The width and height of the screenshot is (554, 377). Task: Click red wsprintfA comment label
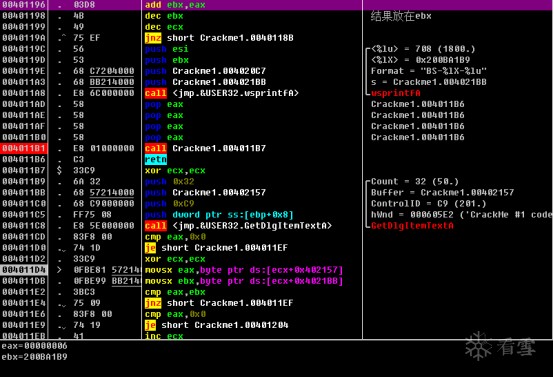[x=396, y=93]
